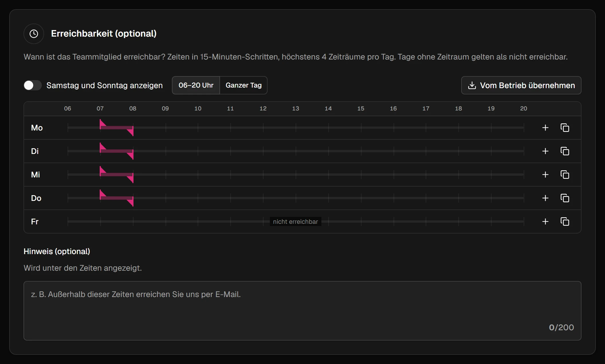
Task: Click Mo range start handle
Action: click(x=103, y=123)
